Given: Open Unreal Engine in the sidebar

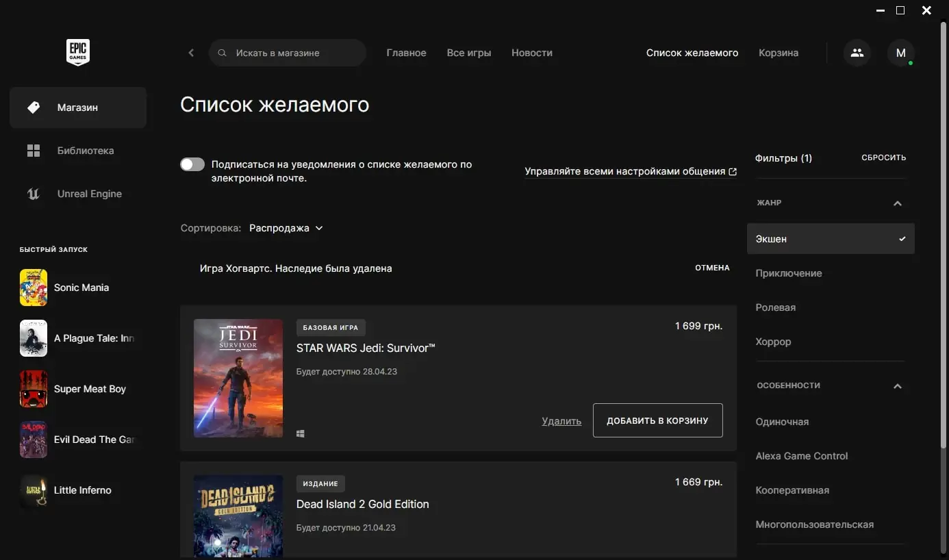Looking at the screenshot, I should (x=78, y=194).
